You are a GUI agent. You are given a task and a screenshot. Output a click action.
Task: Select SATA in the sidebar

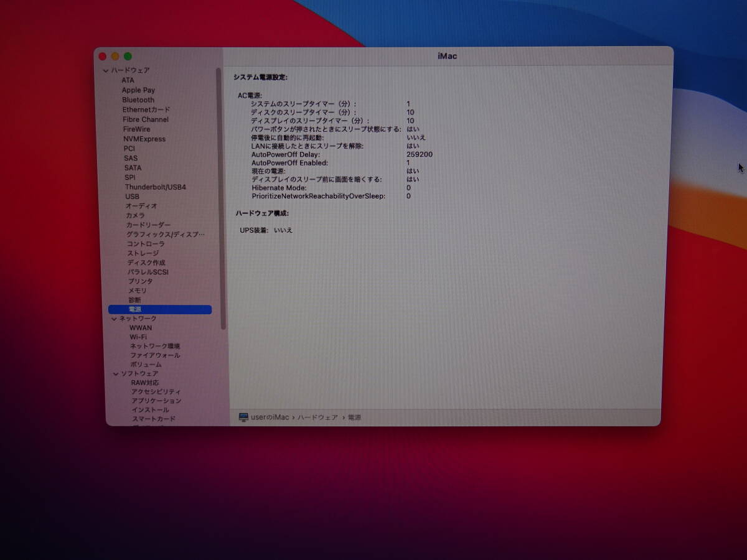[133, 168]
